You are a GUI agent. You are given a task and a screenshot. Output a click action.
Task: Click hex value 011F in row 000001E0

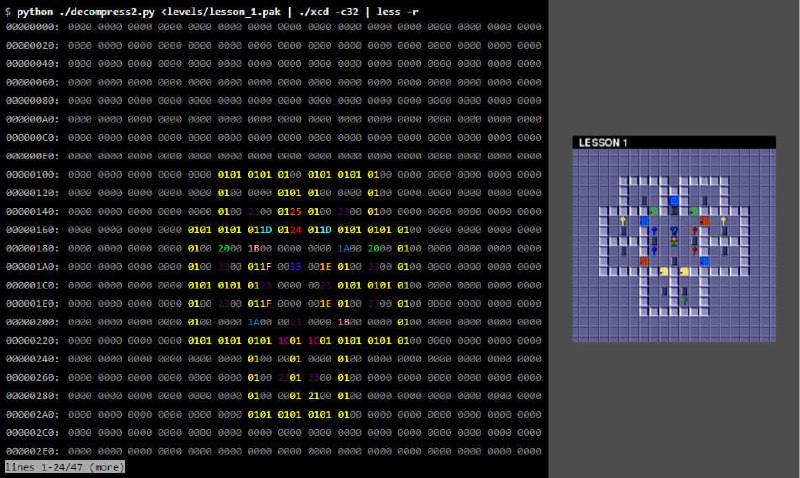pos(260,304)
